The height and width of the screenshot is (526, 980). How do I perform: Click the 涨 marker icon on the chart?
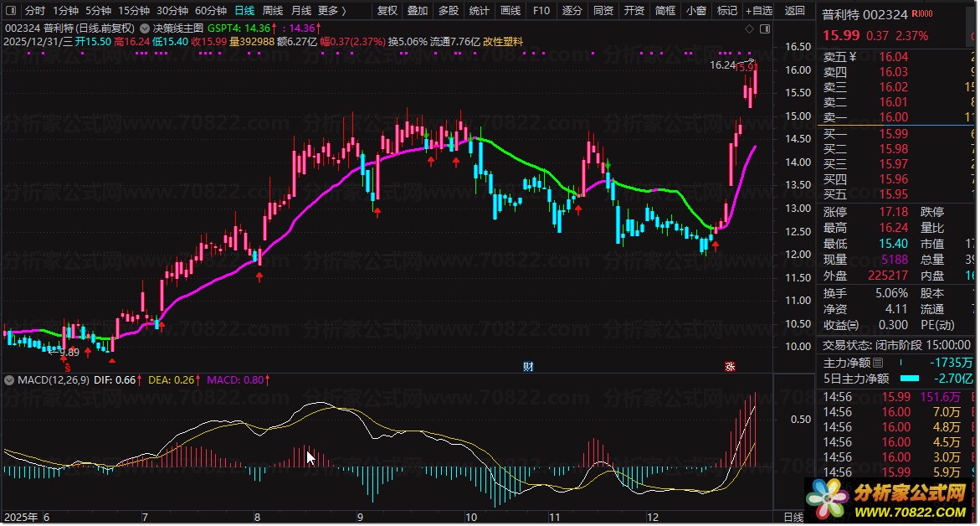(x=730, y=366)
